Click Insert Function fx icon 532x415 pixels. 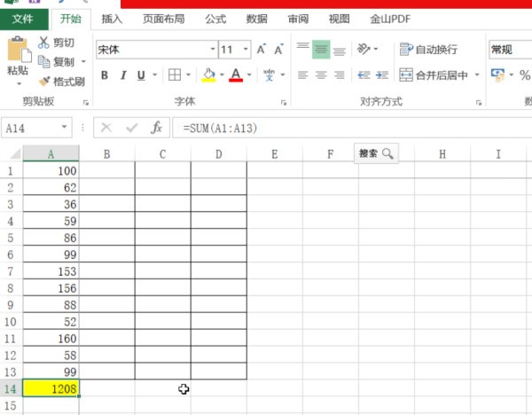coord(156,128)
